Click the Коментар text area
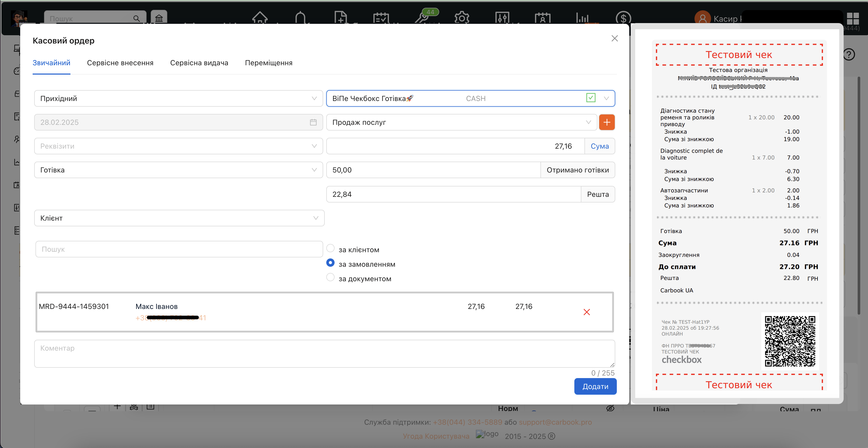Viewport: 868px width, 448px height. (x=324, y=353)
